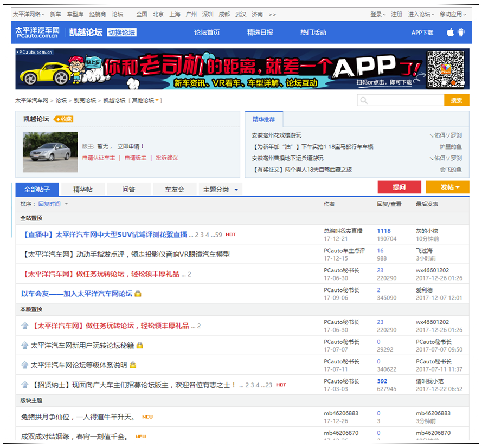
Task: Expand the 太平洋网络 dropdown
Action: point(29,14)
